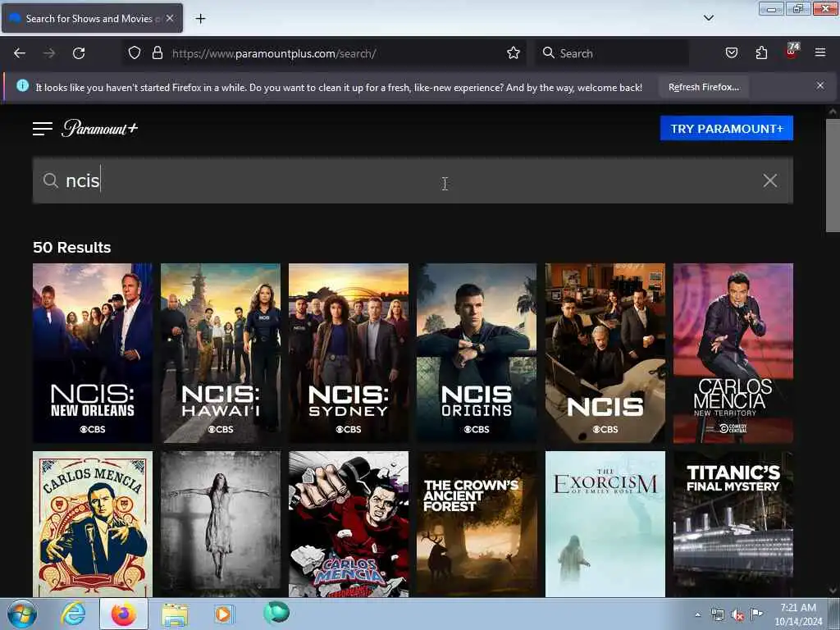This screenshot has height=630, width=840.
Task: Show hidden system tray icons arrow
Action: (697, 614)
